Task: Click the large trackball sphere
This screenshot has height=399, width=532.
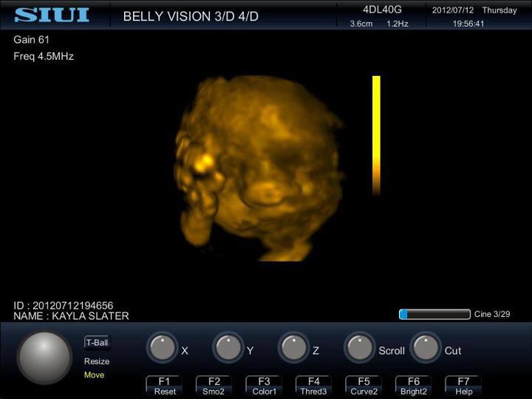Action: 44,358
